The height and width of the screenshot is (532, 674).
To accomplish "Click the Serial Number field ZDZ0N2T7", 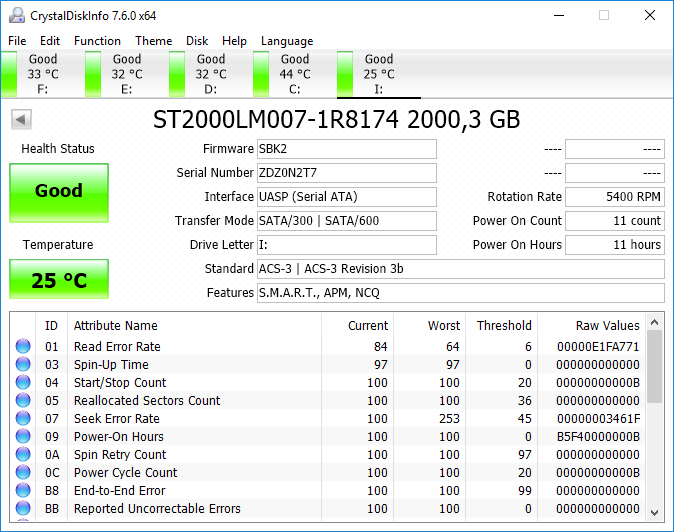I will pyautogui.click(x=347, y=173).
